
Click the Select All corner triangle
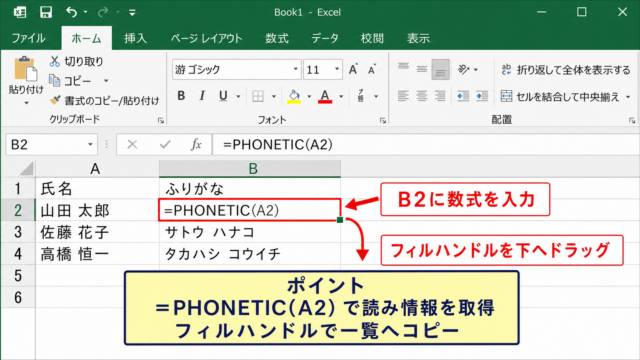coord(27,169)
